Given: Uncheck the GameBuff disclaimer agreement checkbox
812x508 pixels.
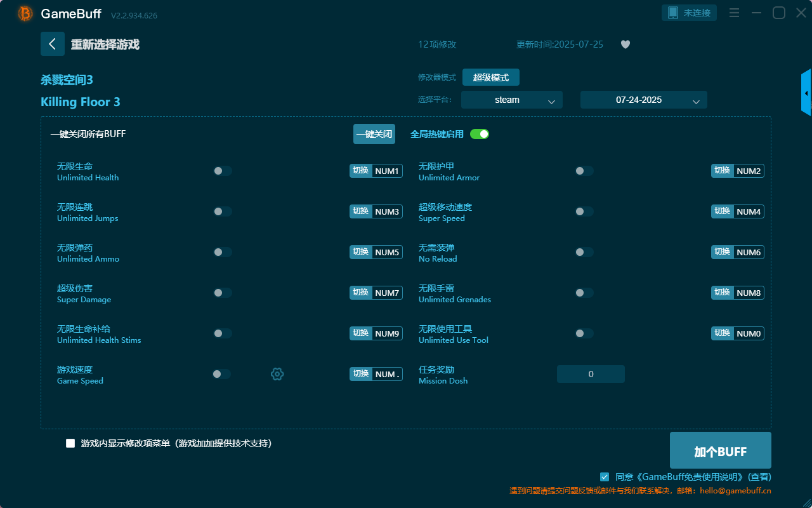Looking at the screenshot, I should pyautogui.click(x=604, y=477).
